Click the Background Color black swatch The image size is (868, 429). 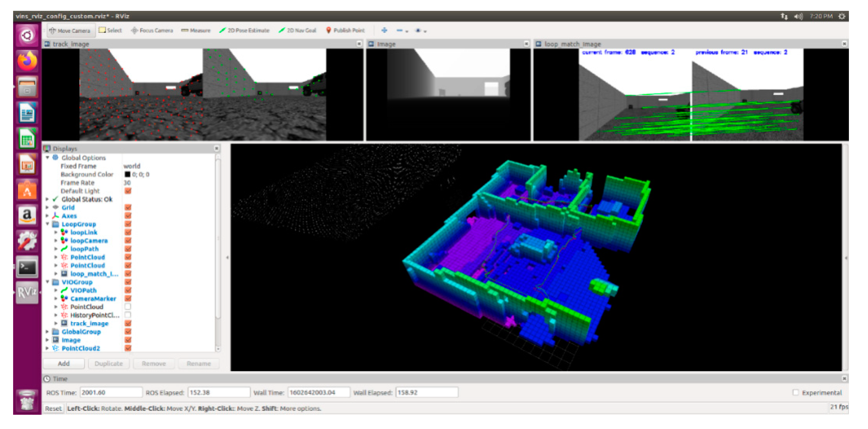127,174
